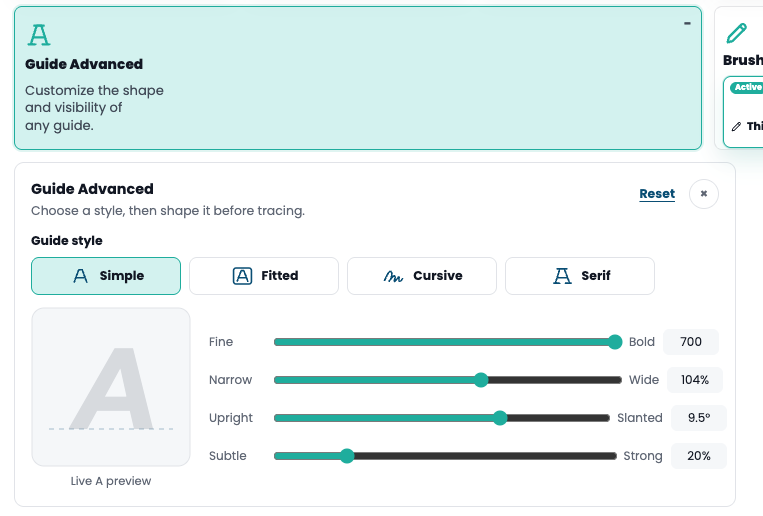Adjust the Subtle to Strong slider
The width and height of the screenshot is (763, 516).
coord(445,456)
